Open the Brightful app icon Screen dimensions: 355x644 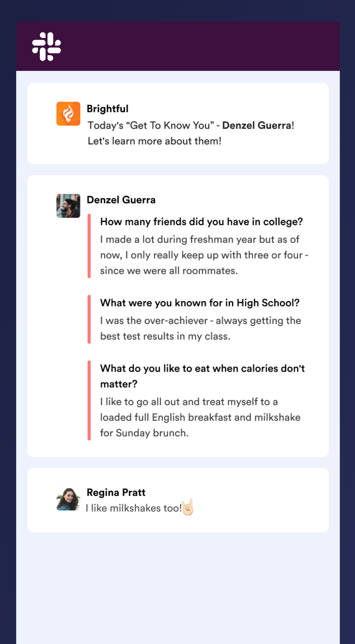click(68, 114)
